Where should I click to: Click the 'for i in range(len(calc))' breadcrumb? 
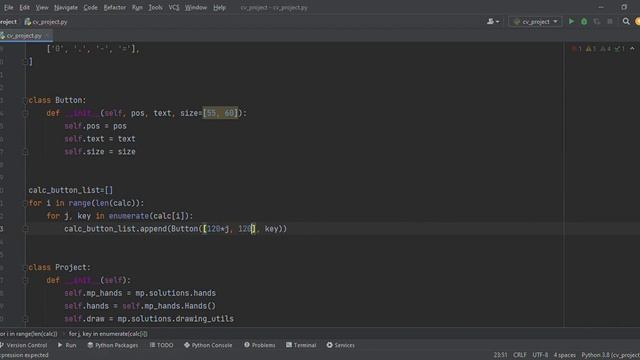point(29,333)
